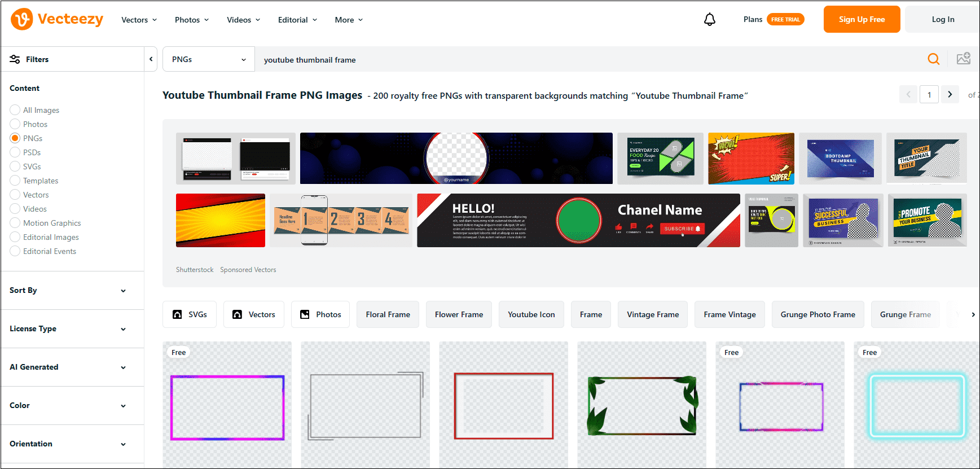The height and width of the screenshot is (469, 980).
Task: Select the Vectors tag chip
Action: (254, 314)
